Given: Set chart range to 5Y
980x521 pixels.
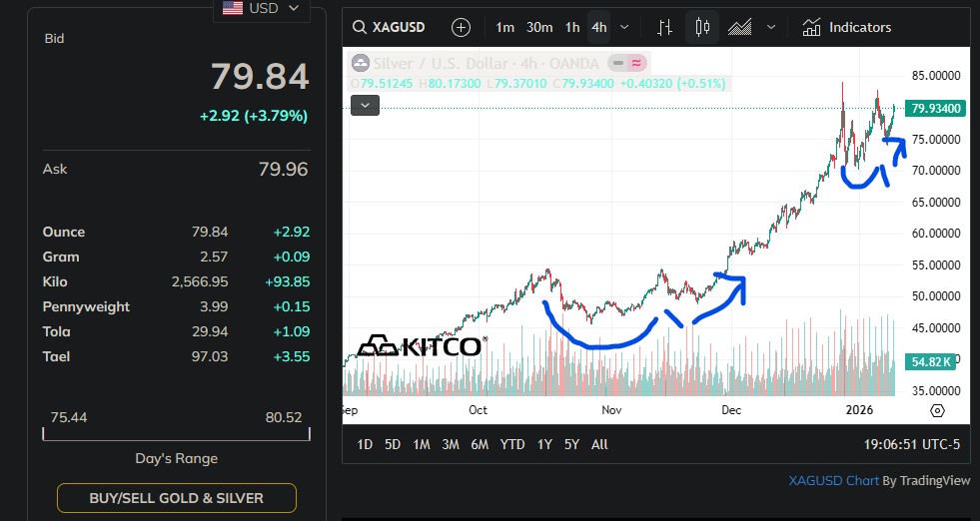Looking at the screenshot, I should (571, 445).
